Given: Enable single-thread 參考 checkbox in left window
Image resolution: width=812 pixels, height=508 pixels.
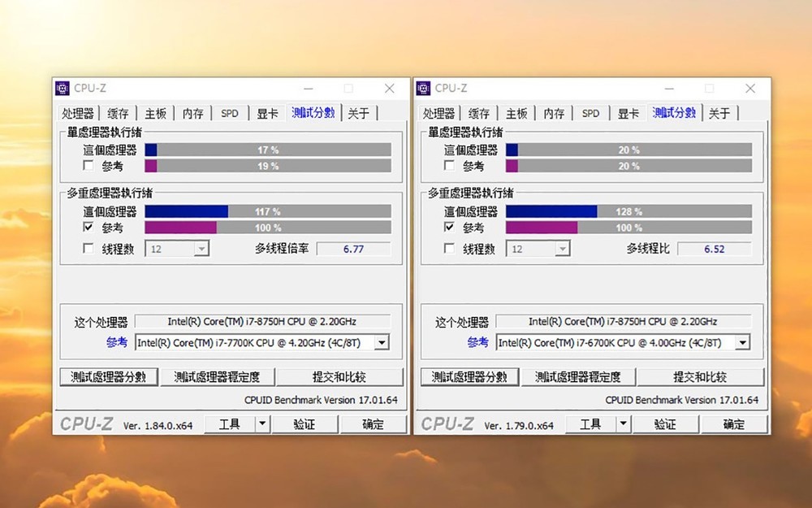Looking at the screenshot, I should click(x=89, y=165).
